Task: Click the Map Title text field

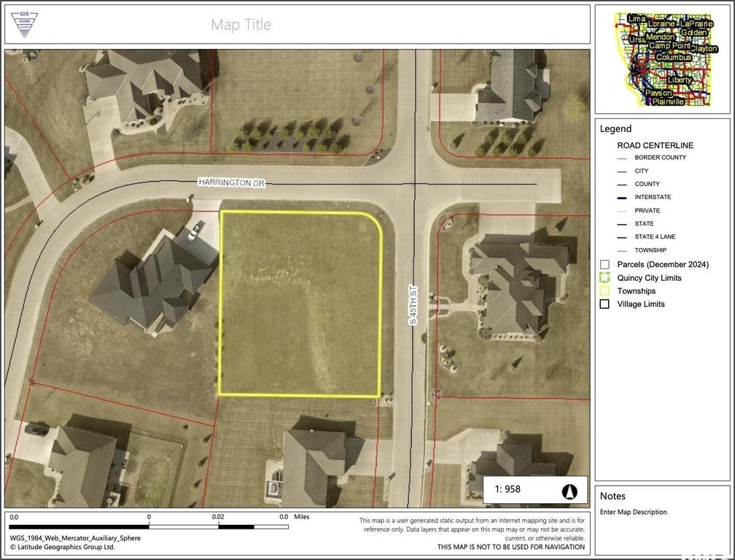Action: coord(241,25)
